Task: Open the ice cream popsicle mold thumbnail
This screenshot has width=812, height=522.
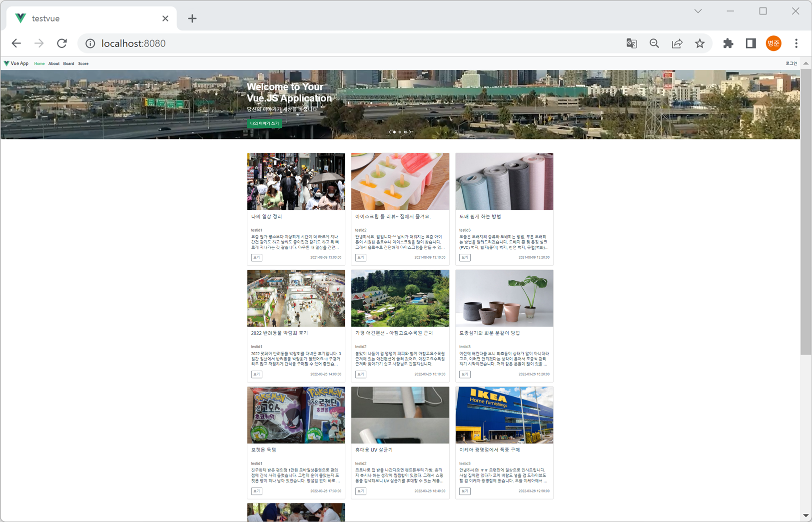Action: (400, 181)
